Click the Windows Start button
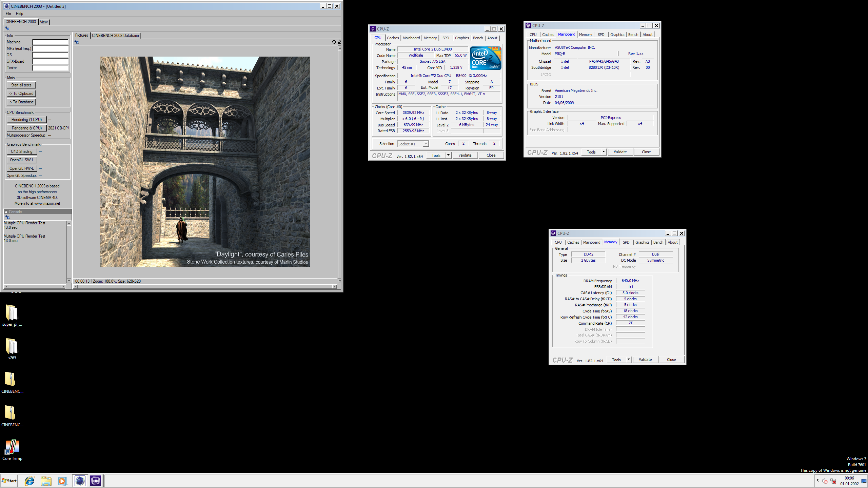The width and height of the screenshot is (868, 488). [9, 481]
